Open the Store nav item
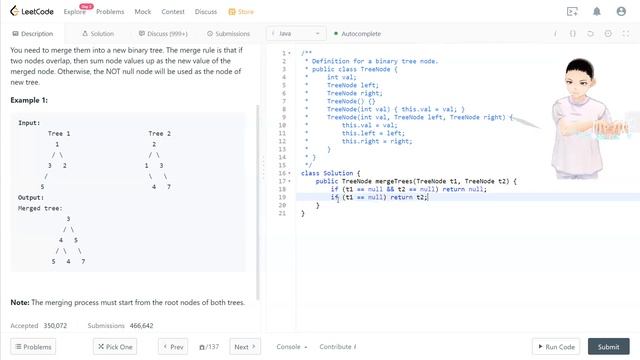This screenshot has height=360, width=640. click(x=241, y=12)
